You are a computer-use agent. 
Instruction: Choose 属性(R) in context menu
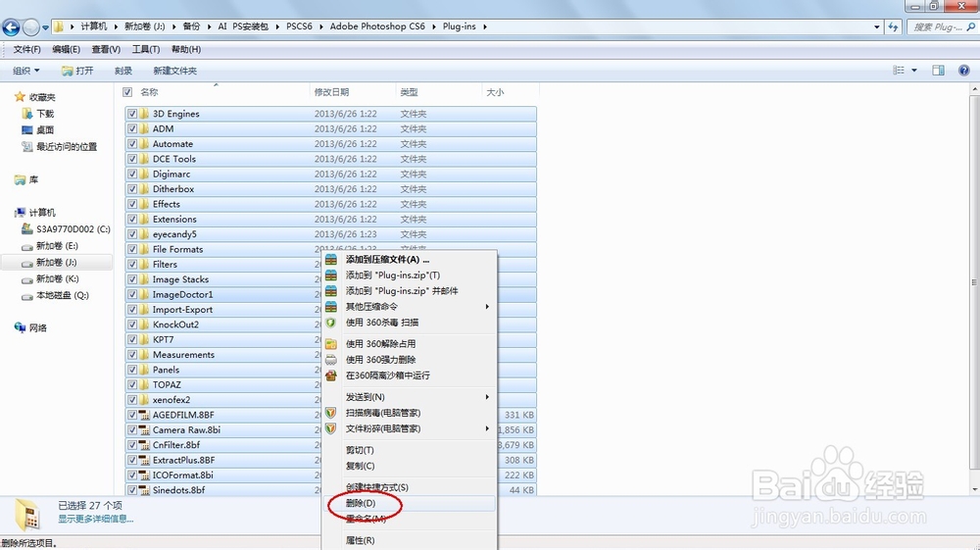pos(360,540)
